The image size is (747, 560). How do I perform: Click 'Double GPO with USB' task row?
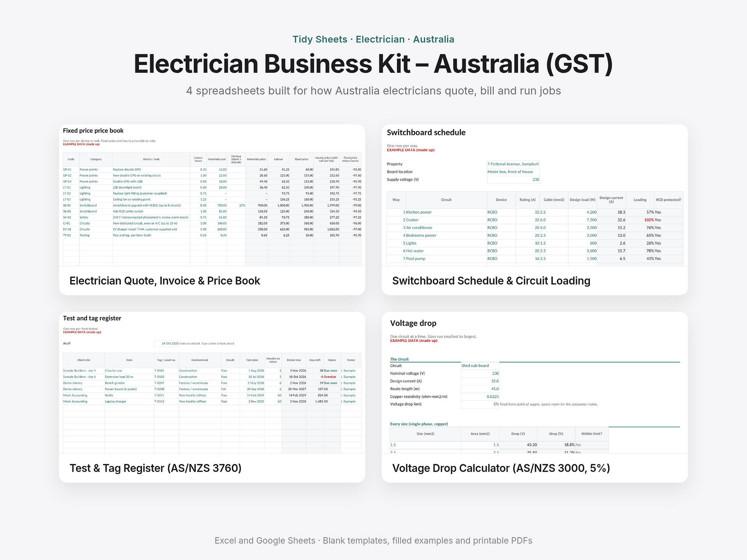point(212,182)
